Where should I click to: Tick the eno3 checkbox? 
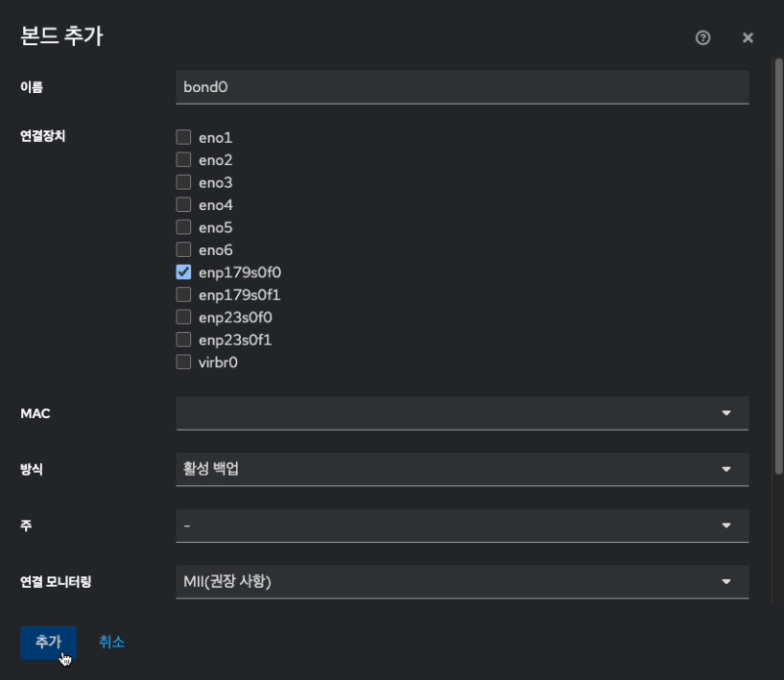tap(183, 182)
